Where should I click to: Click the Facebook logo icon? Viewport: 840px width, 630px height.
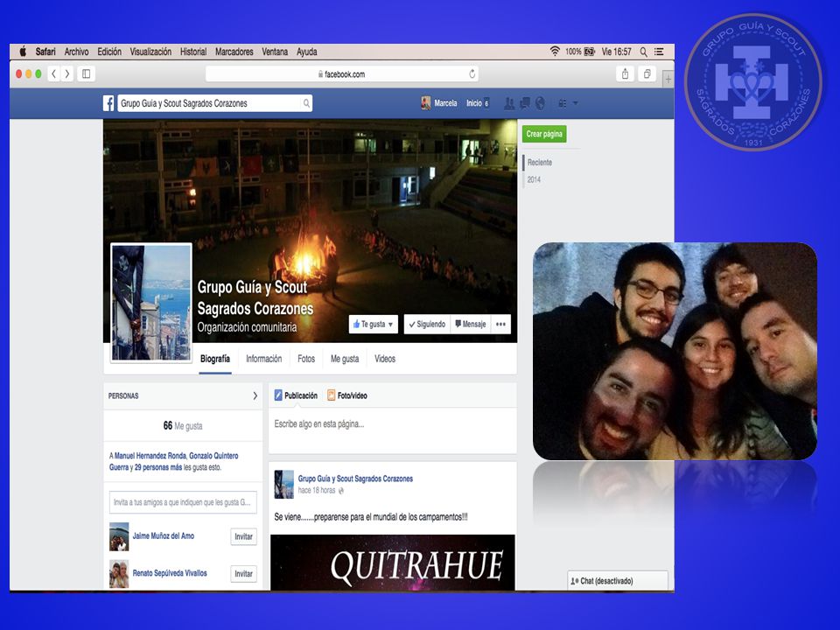[108, 103]
